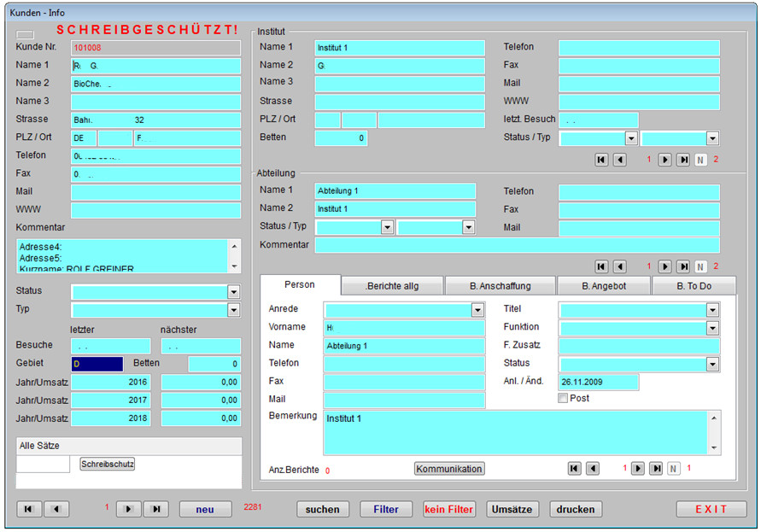Print with the drucken button
This screenshot has height=532, width=761.
click(x=576, y=509)
